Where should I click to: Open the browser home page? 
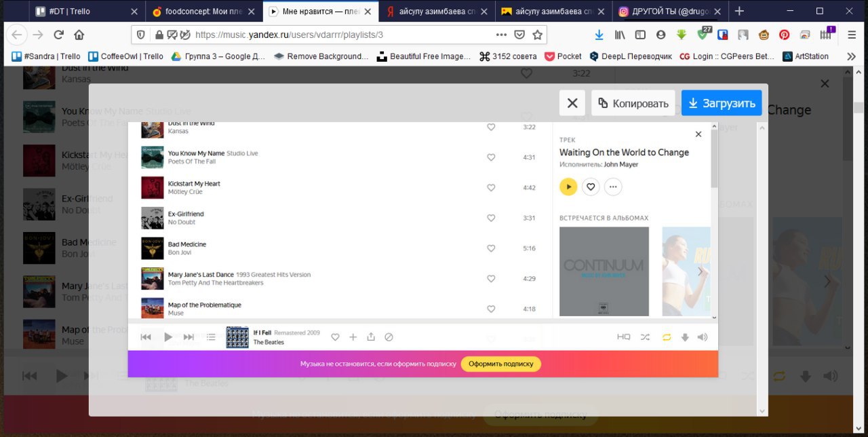click(x=79, y=35)
